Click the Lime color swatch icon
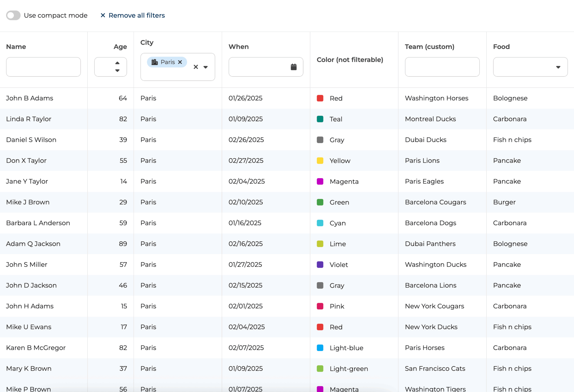574x392 pixels. 320,244
